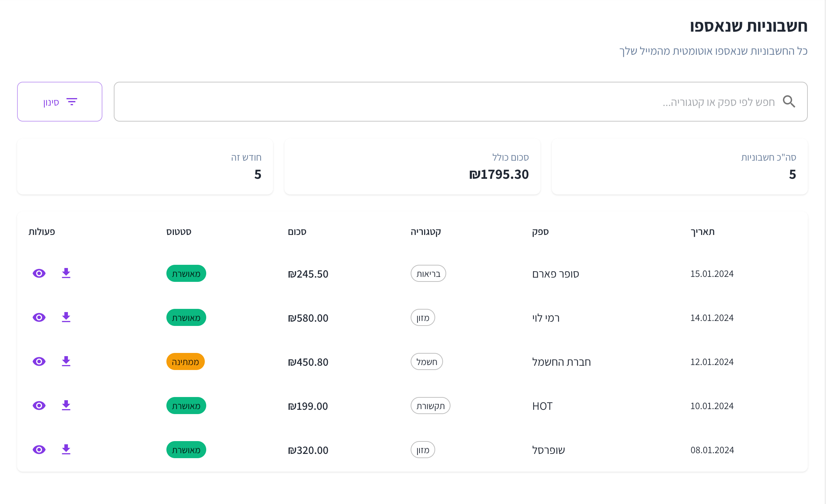Click the תקשורת category chip
This screenshot has height=504, width=827.
tap(430, 406)
